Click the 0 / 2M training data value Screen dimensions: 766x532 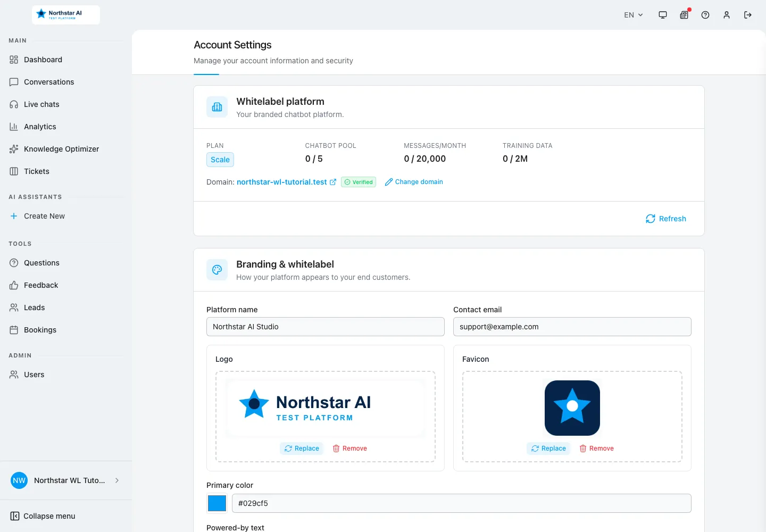pos(515,159)
